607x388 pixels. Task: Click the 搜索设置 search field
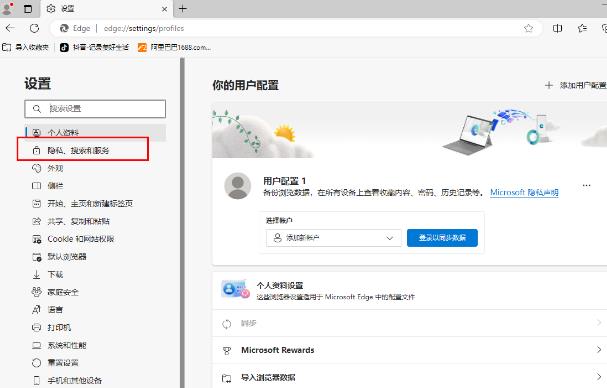click(x=95, y=109)
